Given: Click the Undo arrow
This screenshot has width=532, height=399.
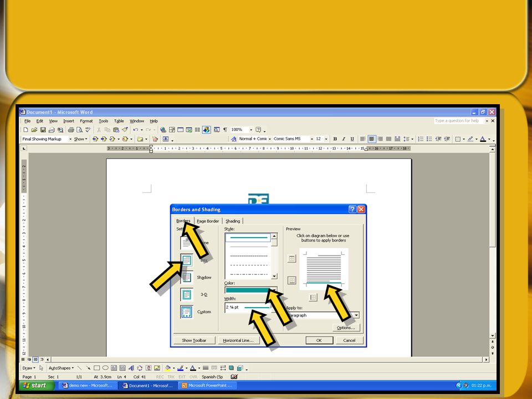Looking at the screenshot, I should (135, 130).
